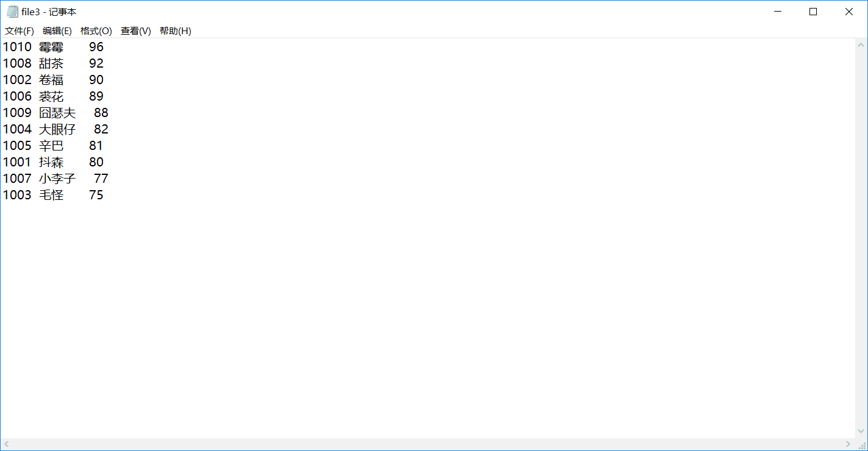Image resolution: width=868 pixels, height=451 pixels.
Task: Click the horizontal scrollbar left arrow
Action: [x=7, y=444]
